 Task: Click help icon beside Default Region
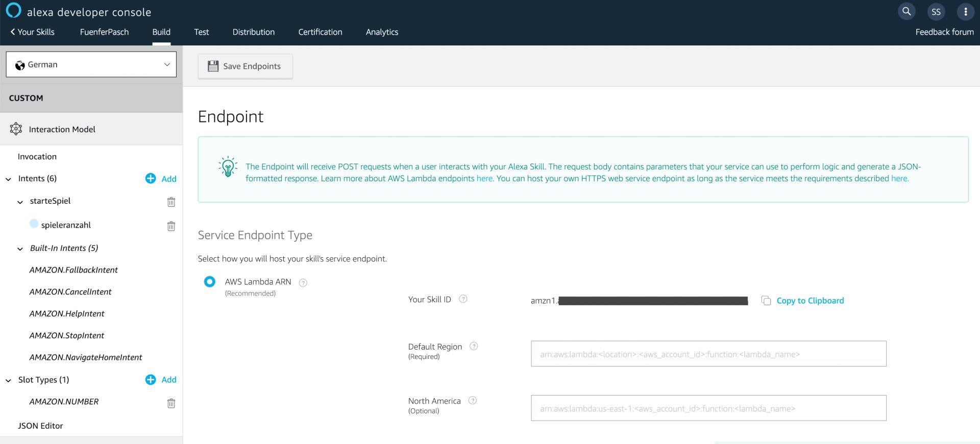[x=474, y=346]
